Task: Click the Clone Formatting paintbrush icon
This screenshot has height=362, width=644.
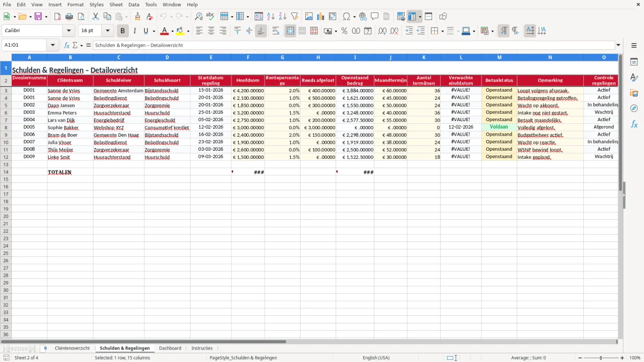Action: pyautogui.click(x=137, y=17)
